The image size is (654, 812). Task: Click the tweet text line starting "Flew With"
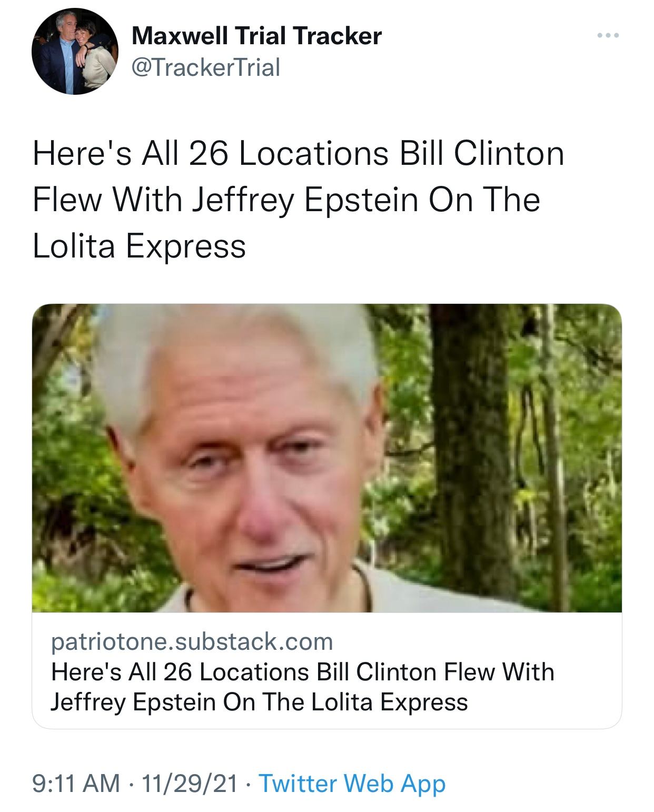(x=286, y=200)
